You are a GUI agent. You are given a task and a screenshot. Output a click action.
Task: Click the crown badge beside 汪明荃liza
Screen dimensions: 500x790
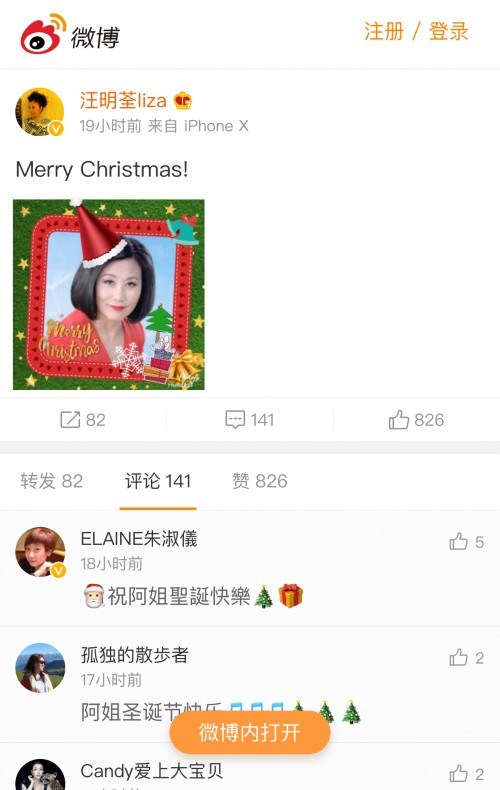coord(182,101)
